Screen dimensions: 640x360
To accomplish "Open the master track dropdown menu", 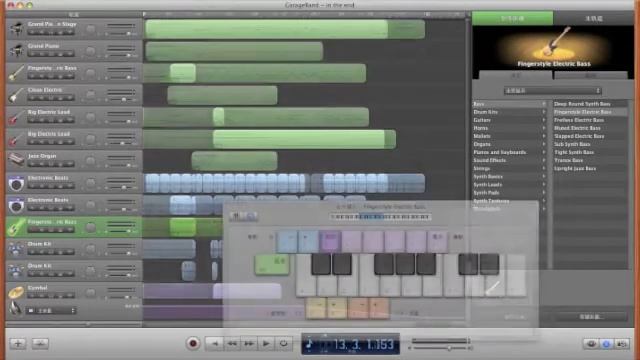I will pyautogui.click(x=51, y=311).
